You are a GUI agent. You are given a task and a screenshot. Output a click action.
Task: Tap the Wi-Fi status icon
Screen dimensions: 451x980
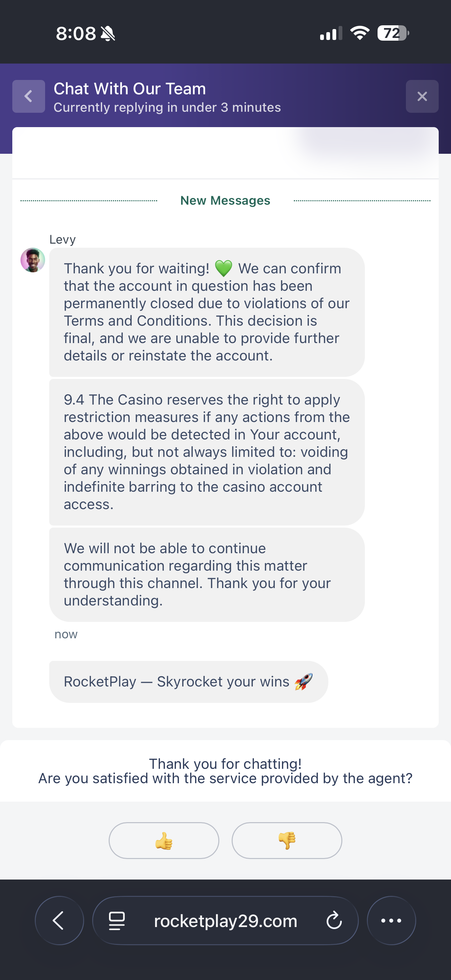pos(360,33)
